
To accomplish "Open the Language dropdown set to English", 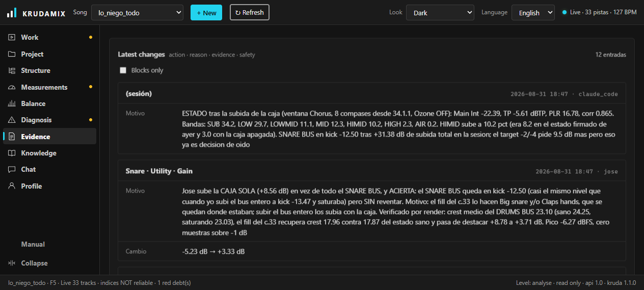I will point(533,13).
